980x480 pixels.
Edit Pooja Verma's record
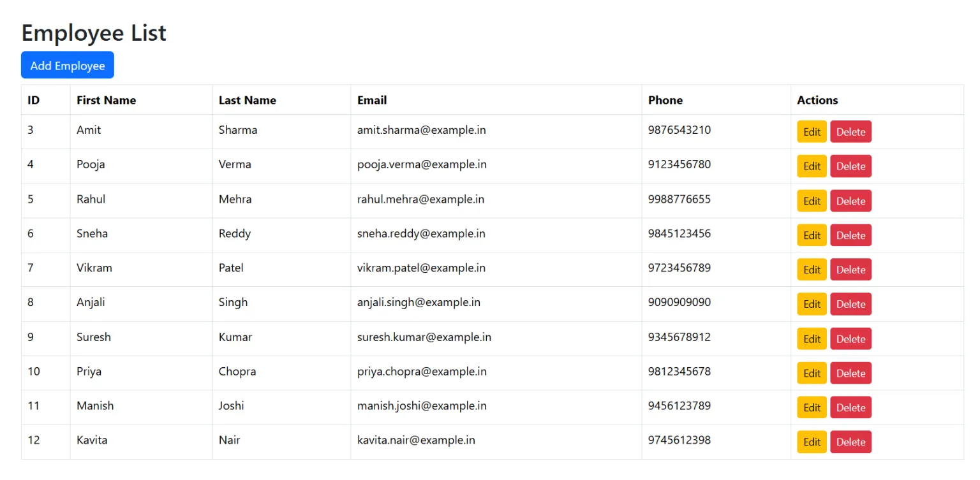pos(811,166)
